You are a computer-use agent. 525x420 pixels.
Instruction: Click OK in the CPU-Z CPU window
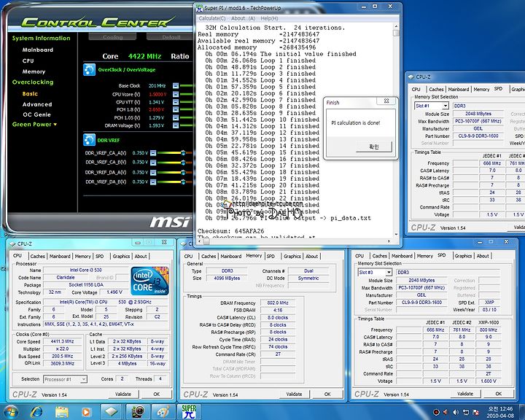point(156,394)
